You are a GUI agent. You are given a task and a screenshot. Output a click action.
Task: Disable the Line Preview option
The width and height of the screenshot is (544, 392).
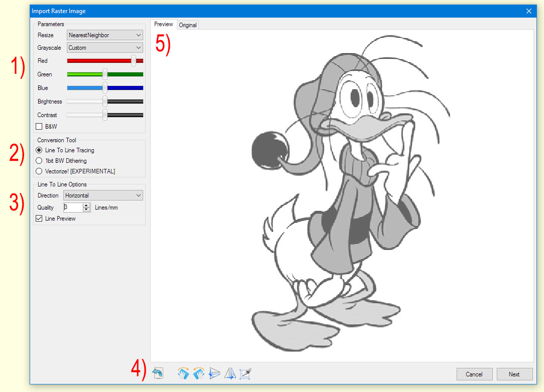(x=39, y=218)
